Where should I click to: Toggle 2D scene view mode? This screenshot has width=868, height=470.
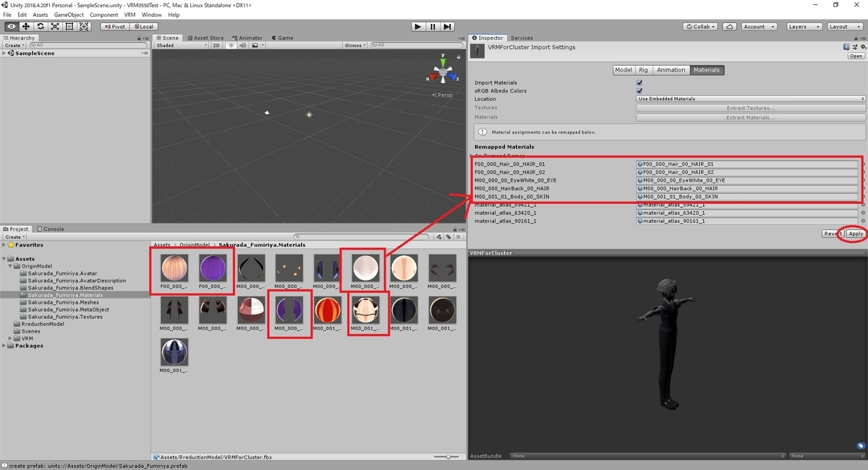pos(216,46)
